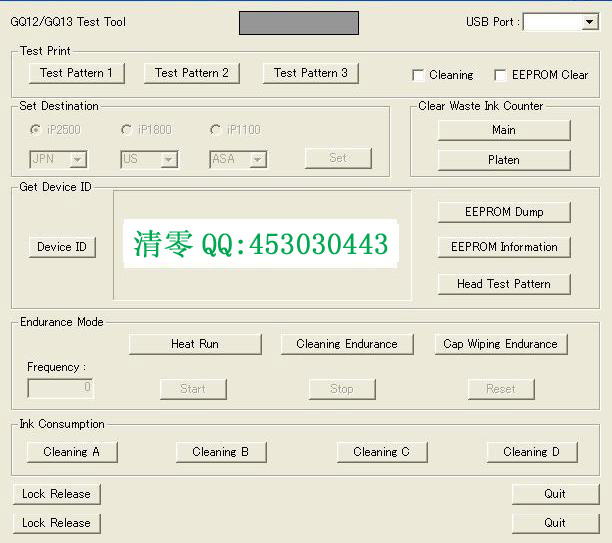Run Cleaning B ink consumption
Image resolution: width=612 pixels, height=543 pixels.
coord(221,452)
